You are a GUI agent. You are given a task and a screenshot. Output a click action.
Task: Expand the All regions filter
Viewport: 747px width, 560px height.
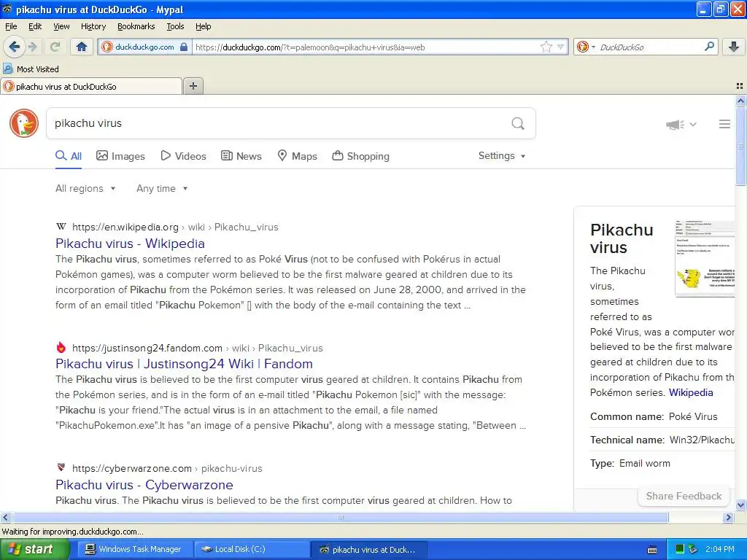[x=85, y=189]
